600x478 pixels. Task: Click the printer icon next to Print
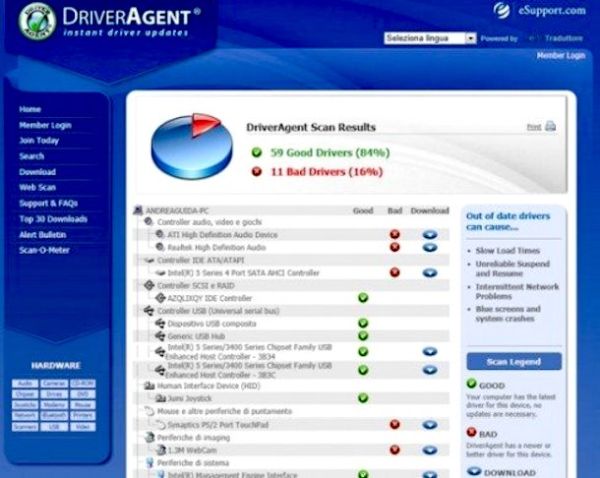coord(550,127)
